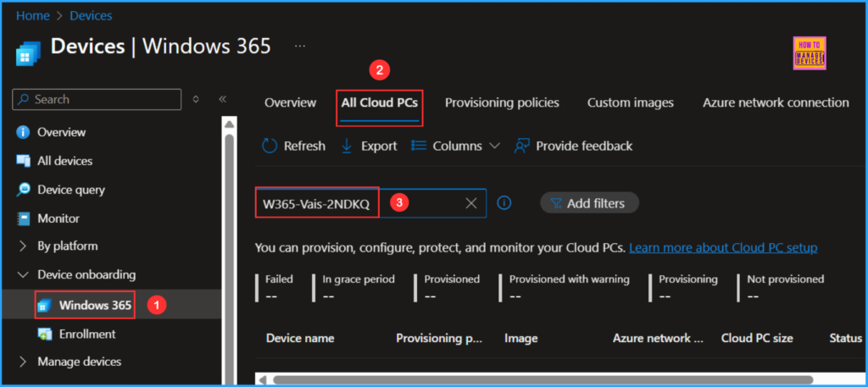Click the sidebar search magnifier icon
Screen dimensions: 868x387
[x=23, y=100]
